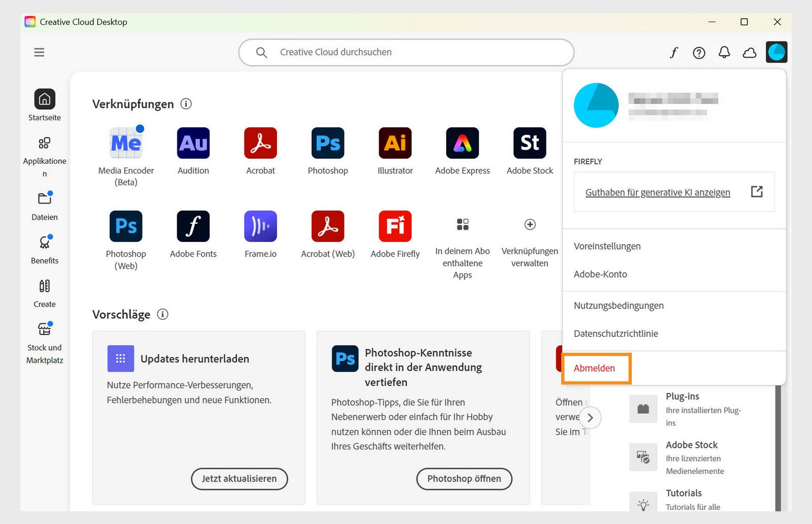Click the Creative Cloud search field
This screenshot has width=812, height=524.
[406, 52]
